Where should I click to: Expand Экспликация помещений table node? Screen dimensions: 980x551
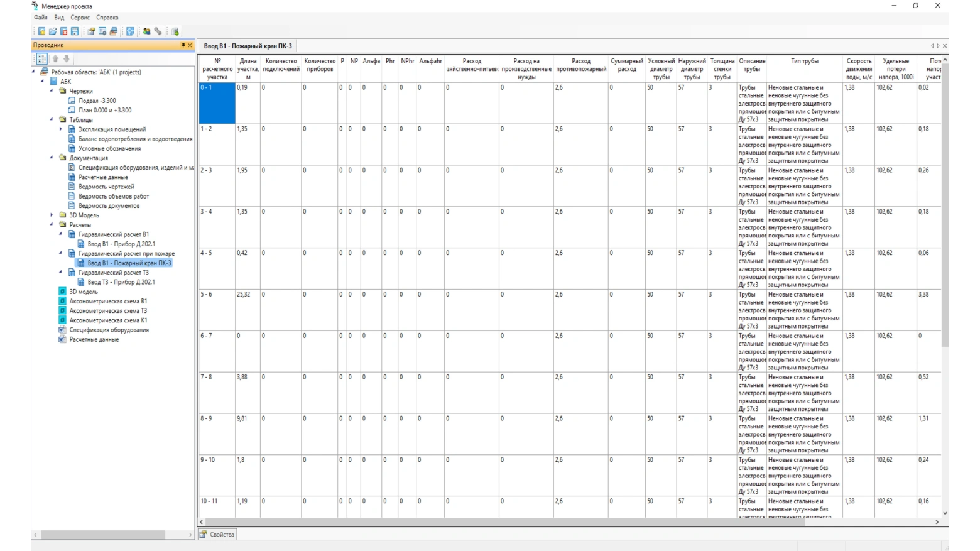61,129
